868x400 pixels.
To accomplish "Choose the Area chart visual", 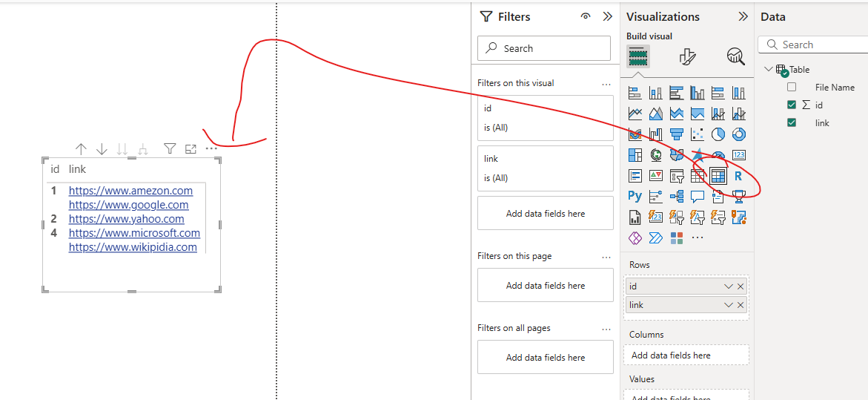I will [655, 114].
